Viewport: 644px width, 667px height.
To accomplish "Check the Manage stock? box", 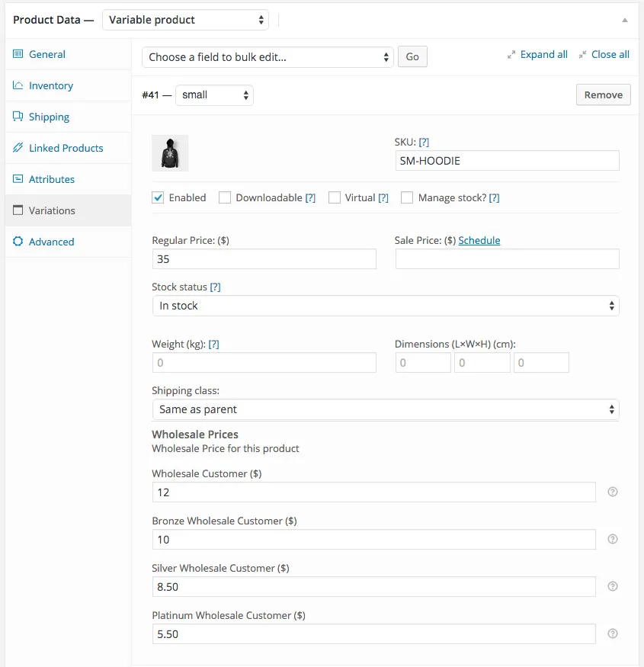I will [x=407, y=197].
